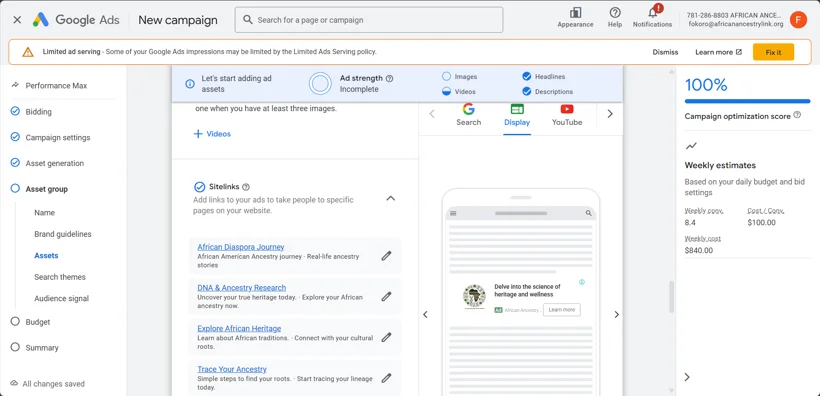Image resolution: width=820 pixels, height=396 pixels.
Task: Click the hamburger menu in phone preview
Action: (453, 213)
